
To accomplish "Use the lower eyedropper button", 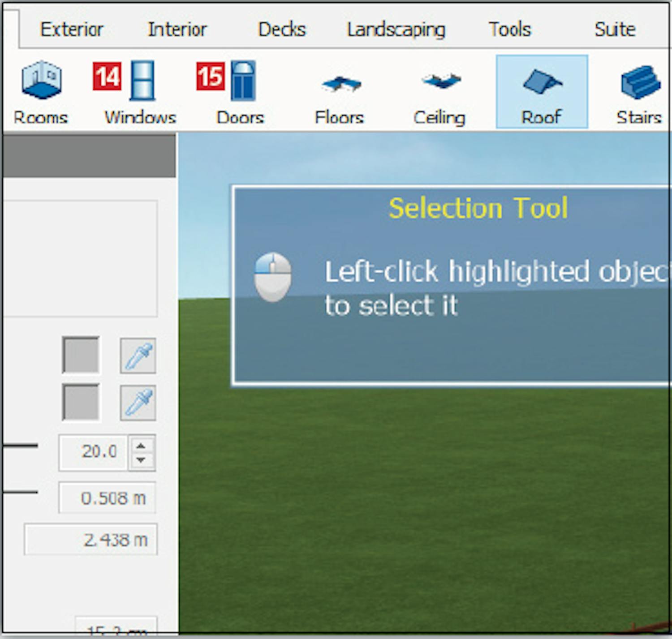I will [x=138, y=403].
